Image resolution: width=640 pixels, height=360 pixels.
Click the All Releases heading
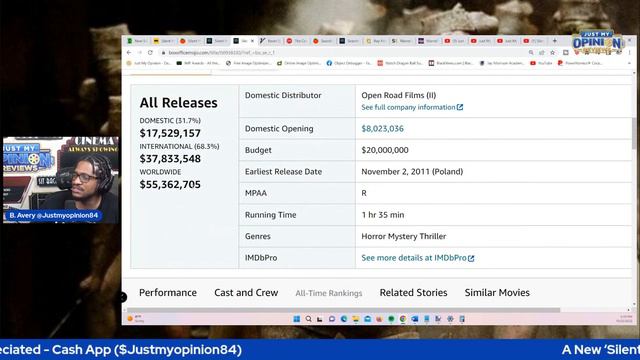coord(178,102)
